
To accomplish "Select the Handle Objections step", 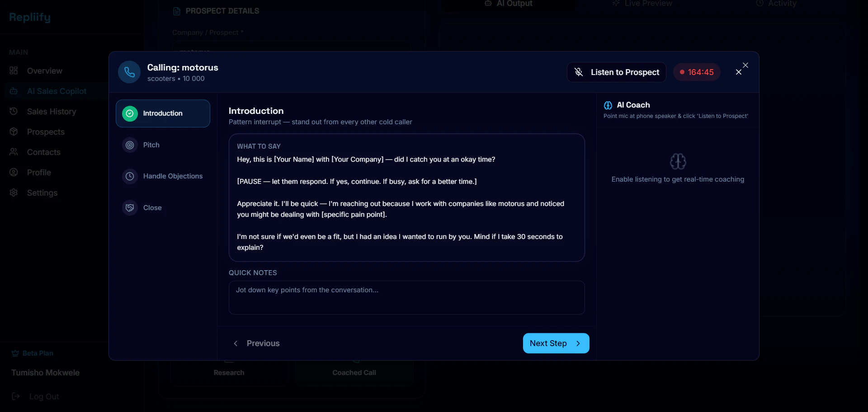I will (x=163, y=176).
